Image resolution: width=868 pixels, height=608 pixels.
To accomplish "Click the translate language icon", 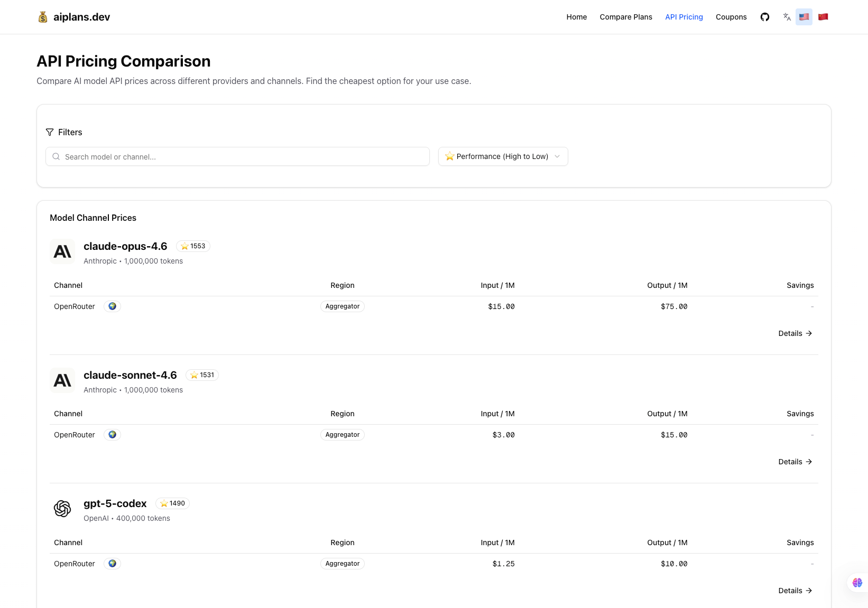I will (787, 17).
